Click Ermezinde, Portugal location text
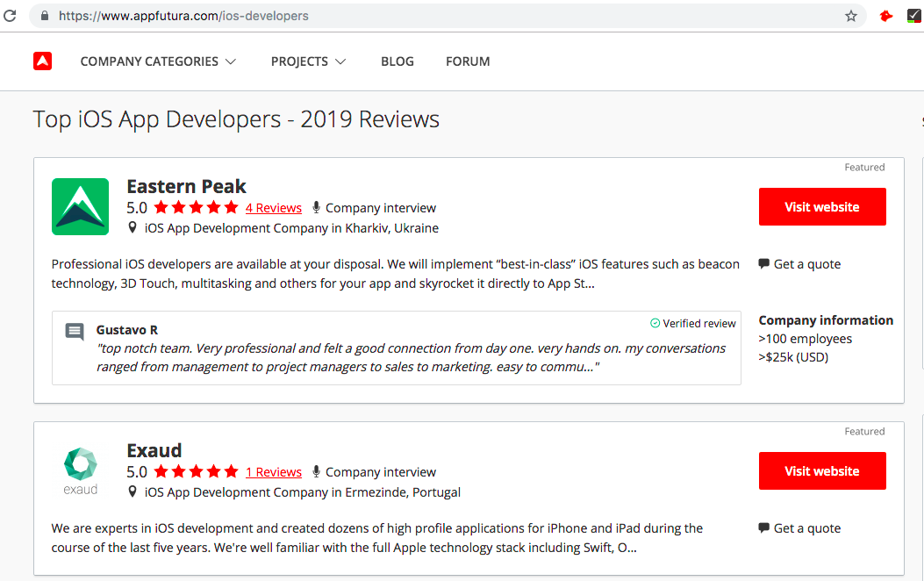Screen dimensions: 924x581 click(403, 492)
